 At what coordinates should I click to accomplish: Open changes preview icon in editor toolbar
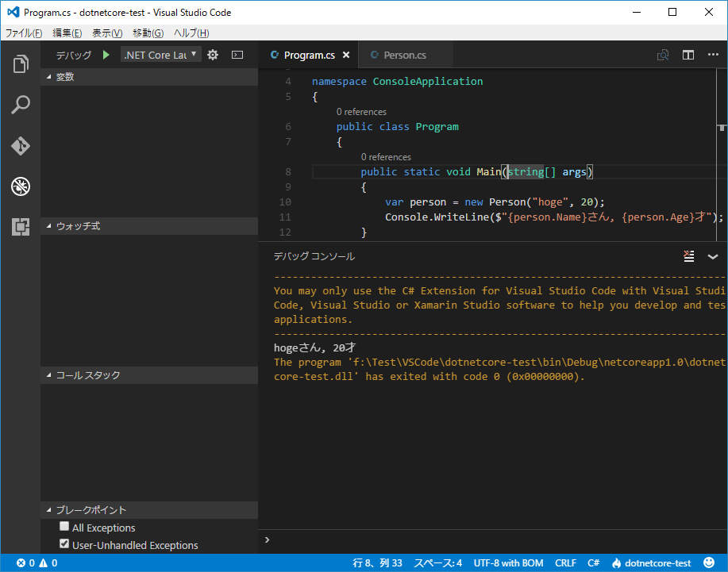click(663, 55)
